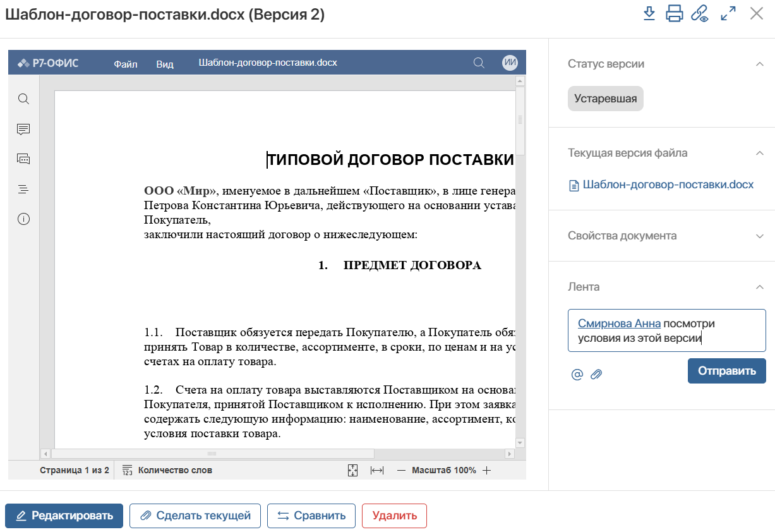Collapse the Статус версии section
The width and height of the screenshot is (775, 532).
click(760, 64)
